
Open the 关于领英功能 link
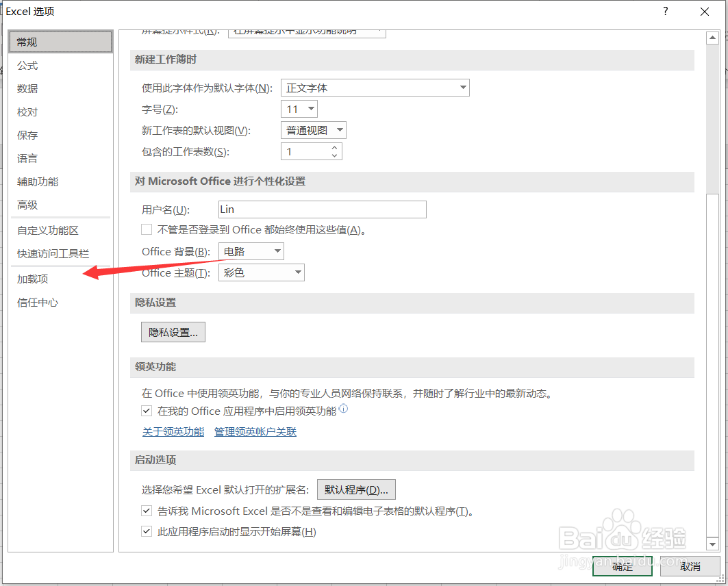click(173, 431)
